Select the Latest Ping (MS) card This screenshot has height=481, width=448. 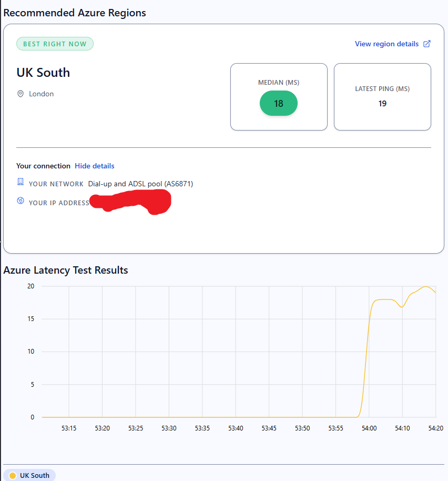pos(382,97)
